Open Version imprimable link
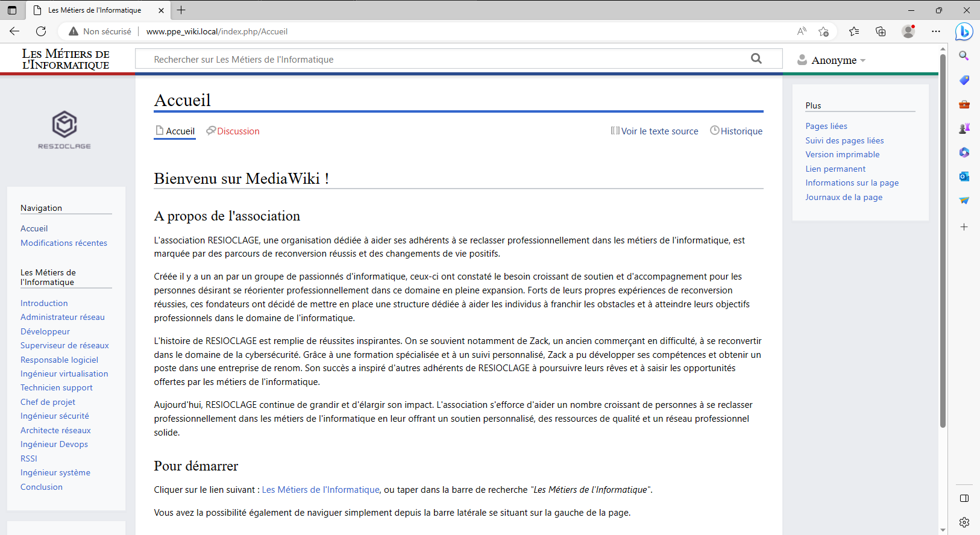The width and height of the screenshot is (980, 535). pos(842,155)
